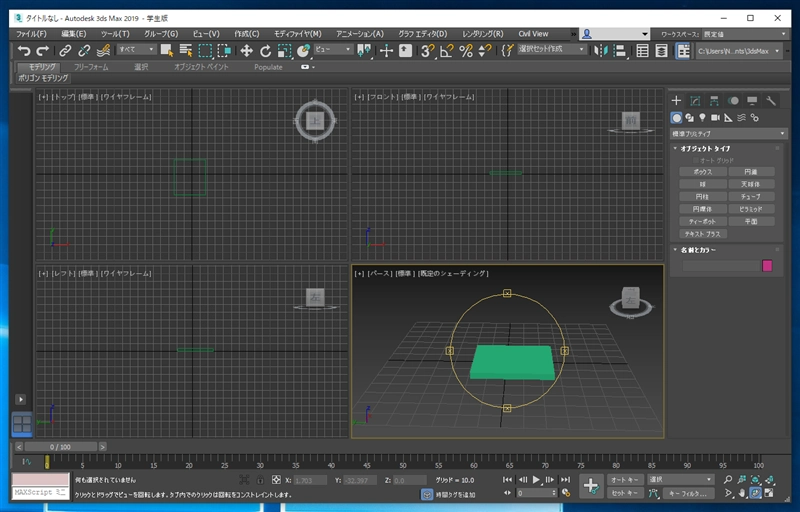Toggle the オート キー animation mode

coord(624,480)
